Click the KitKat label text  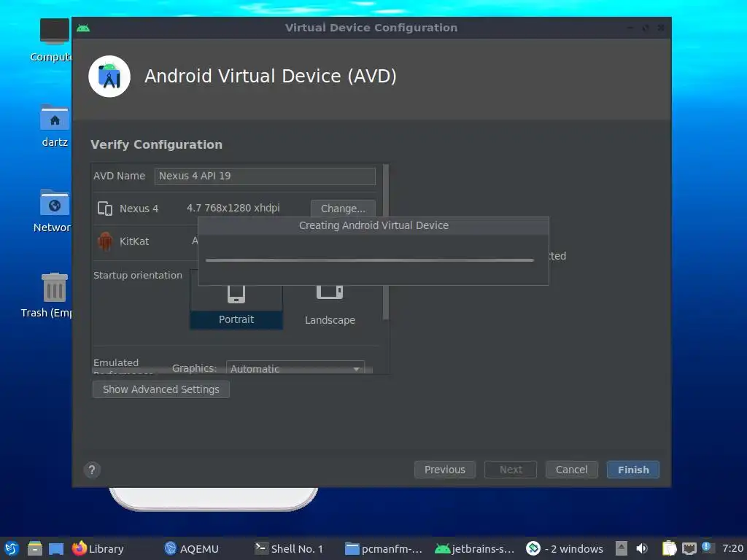(x=134, y=241)
